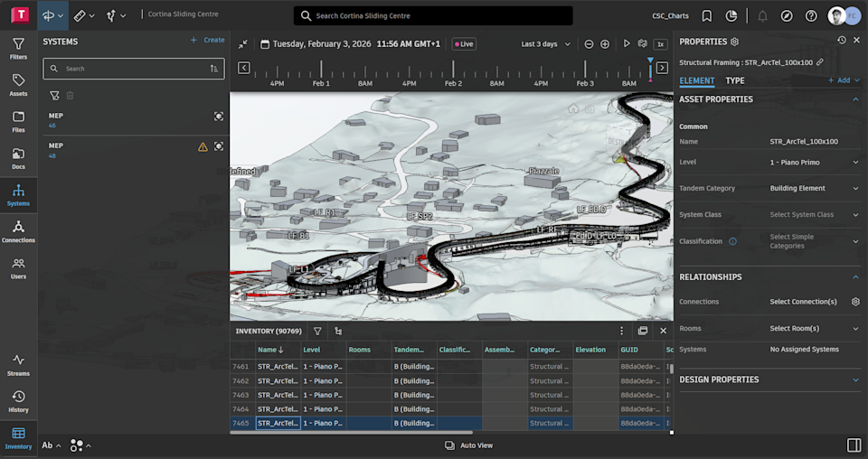Focus view on first MEP system
The height and width of the screenshot is (459, 868).
[218, 117]
